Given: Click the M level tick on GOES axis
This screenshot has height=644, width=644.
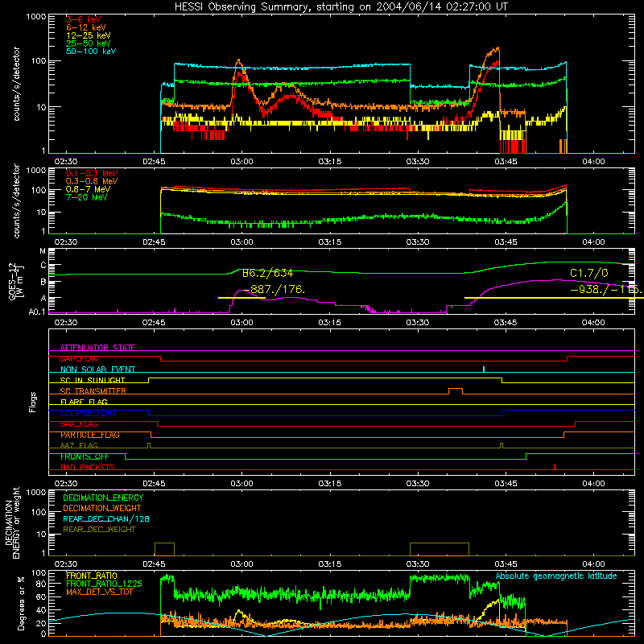Looking at the screenshot, I should (43, 251).
